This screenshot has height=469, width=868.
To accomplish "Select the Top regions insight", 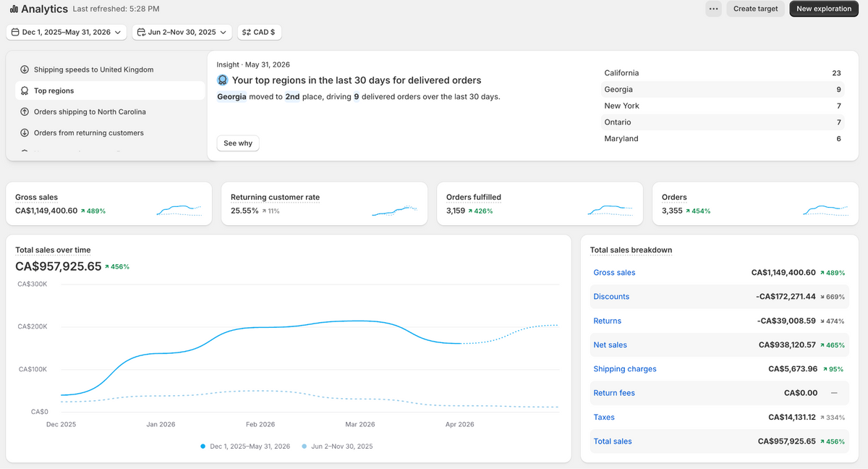I will (110, 90).
